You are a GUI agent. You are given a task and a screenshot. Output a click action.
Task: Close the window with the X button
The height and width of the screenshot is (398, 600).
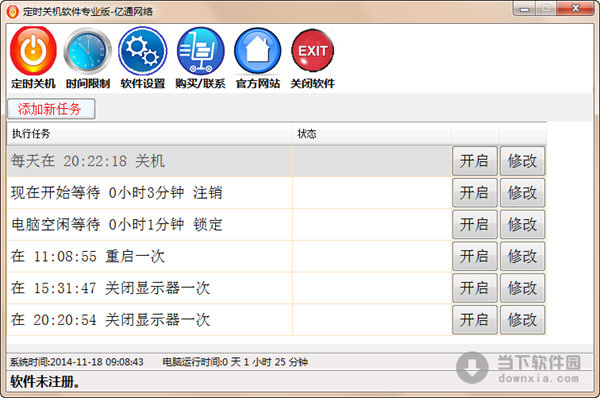tap(576, 8)
